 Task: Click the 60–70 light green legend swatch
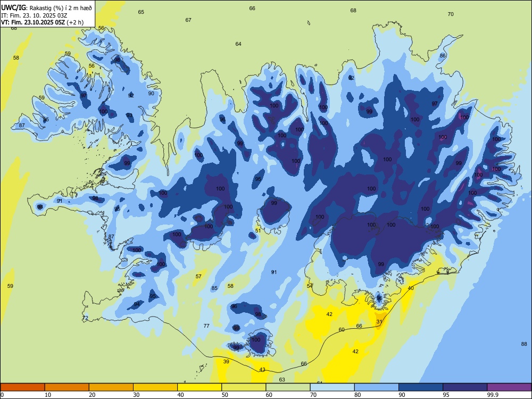coord(288,387)
